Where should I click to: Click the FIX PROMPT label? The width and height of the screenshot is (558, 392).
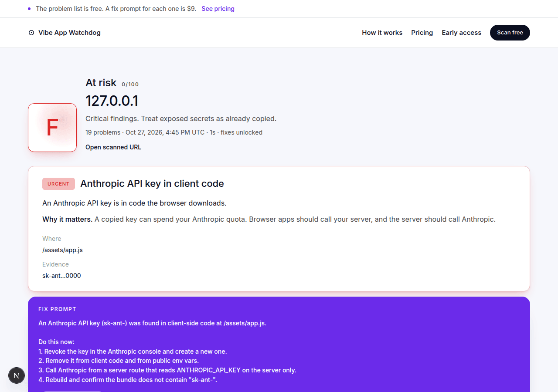pos(57,309)
